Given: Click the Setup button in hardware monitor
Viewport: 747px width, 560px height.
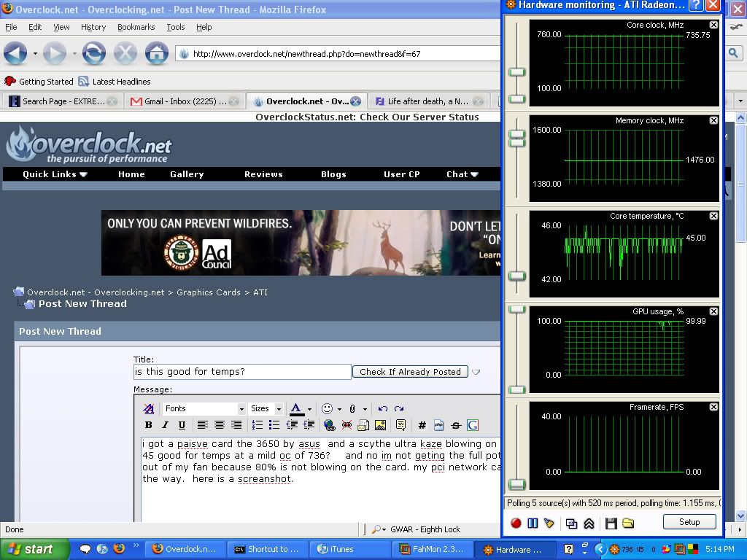Looking at the screenshot, I should (x=689, y=522).
